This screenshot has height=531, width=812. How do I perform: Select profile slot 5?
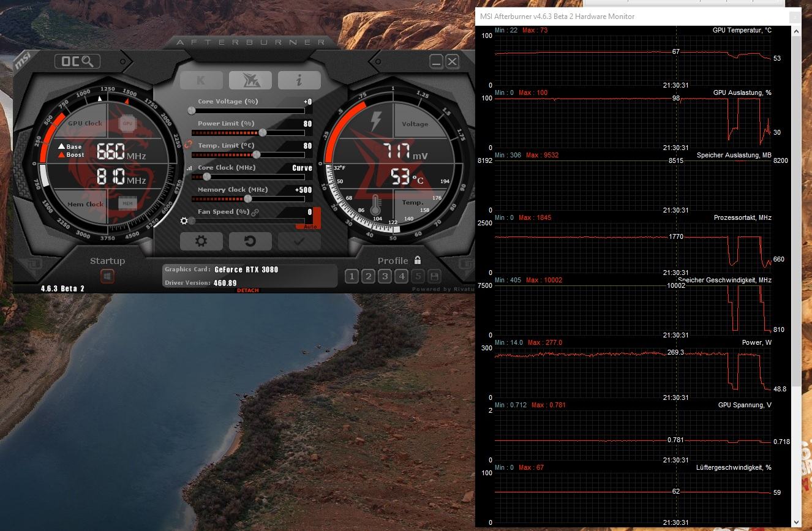(418, 276)
